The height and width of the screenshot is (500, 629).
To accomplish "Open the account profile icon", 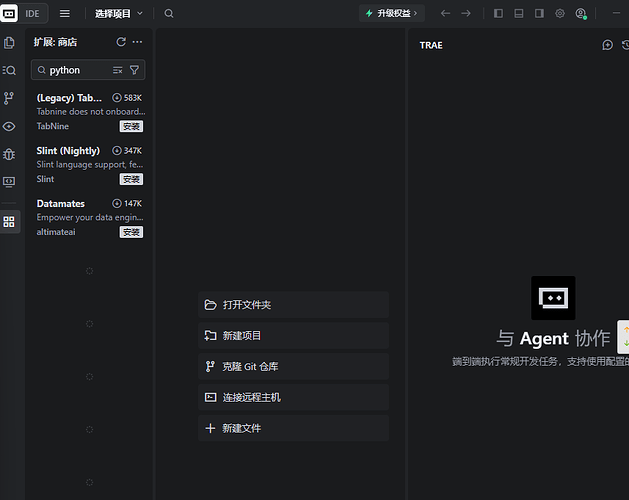I will pos(581,14).
